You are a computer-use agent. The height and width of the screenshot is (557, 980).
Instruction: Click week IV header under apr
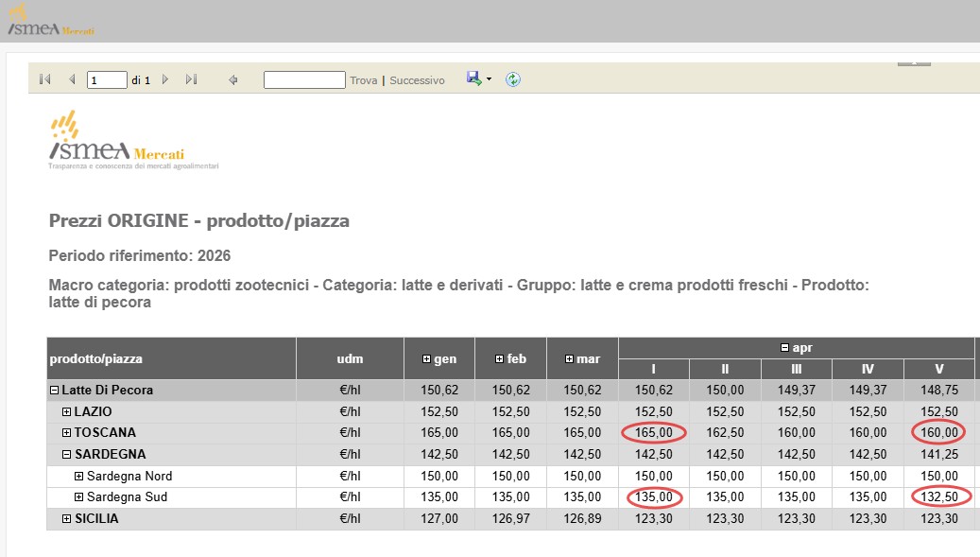pos(868,369)
